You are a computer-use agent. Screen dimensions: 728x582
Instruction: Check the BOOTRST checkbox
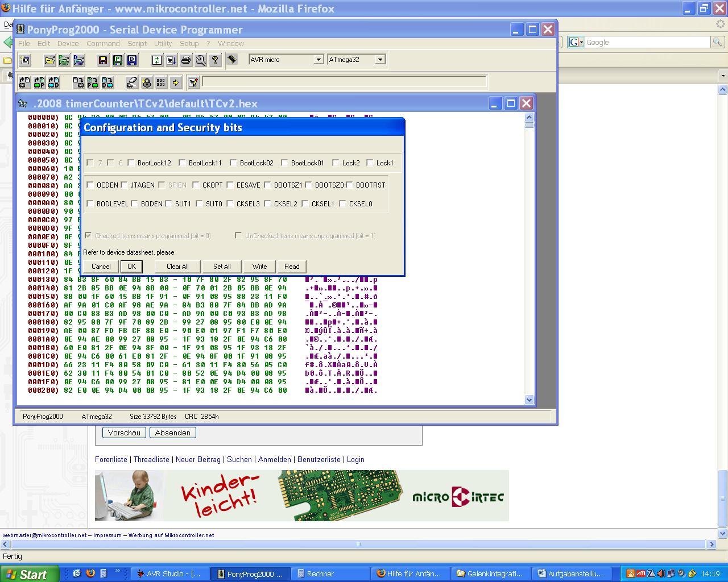(x=349, y=185)
